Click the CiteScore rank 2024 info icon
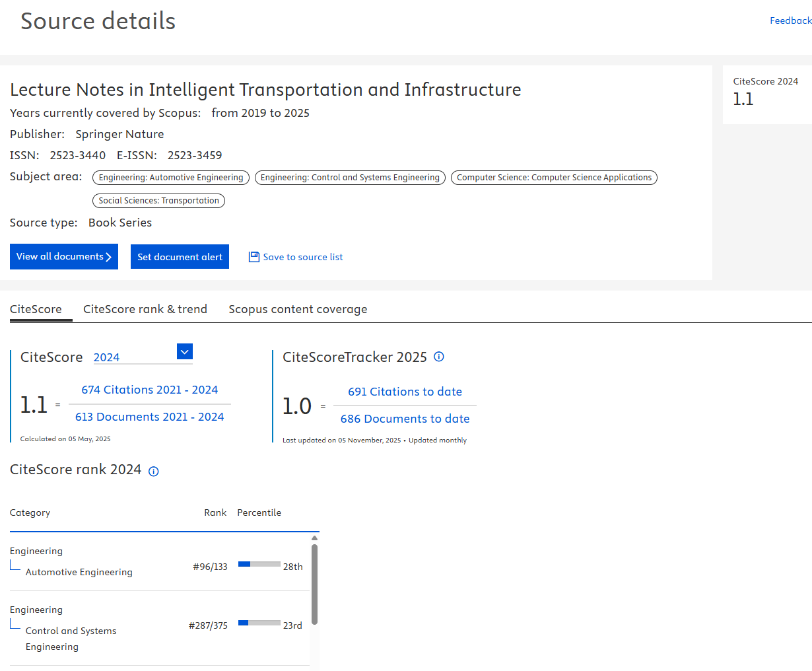This screenshot has height=671, width=812. (x=154, y=471)
